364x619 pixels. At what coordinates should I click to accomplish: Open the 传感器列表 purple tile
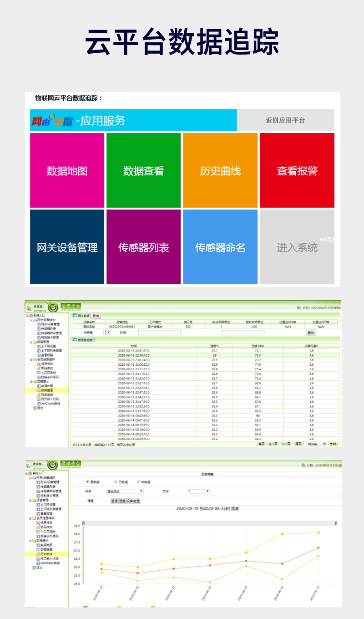coord(143,247)
